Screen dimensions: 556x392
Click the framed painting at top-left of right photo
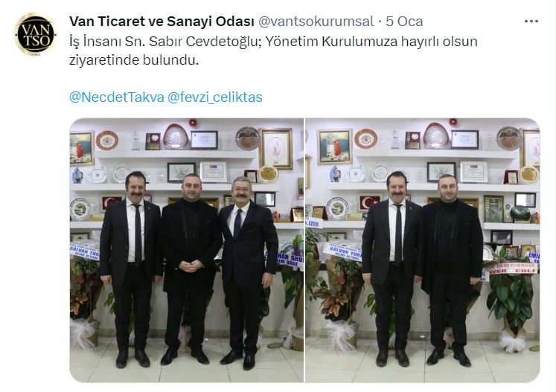(x=334, y=147)
